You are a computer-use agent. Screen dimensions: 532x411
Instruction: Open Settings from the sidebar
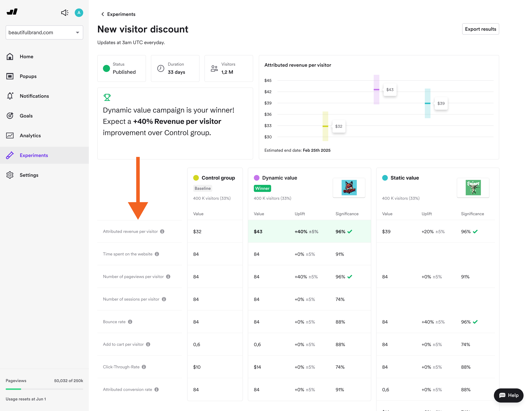click(x=29, y=175)
